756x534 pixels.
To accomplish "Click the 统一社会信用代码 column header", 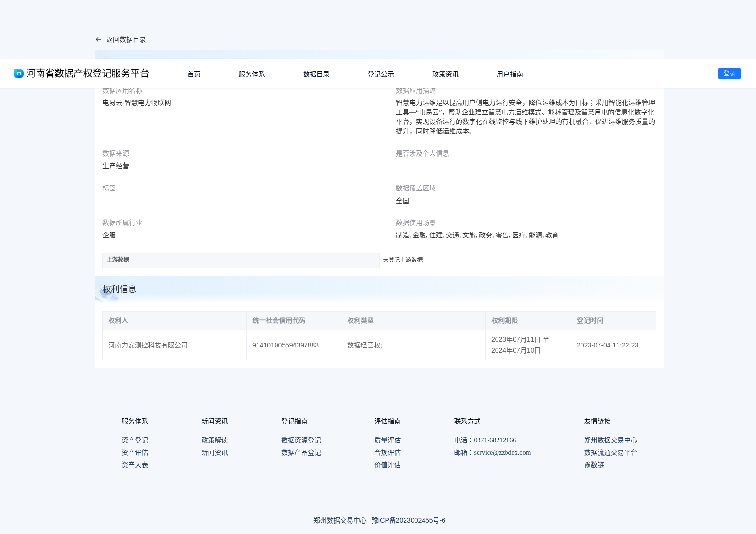I will 294,321.
